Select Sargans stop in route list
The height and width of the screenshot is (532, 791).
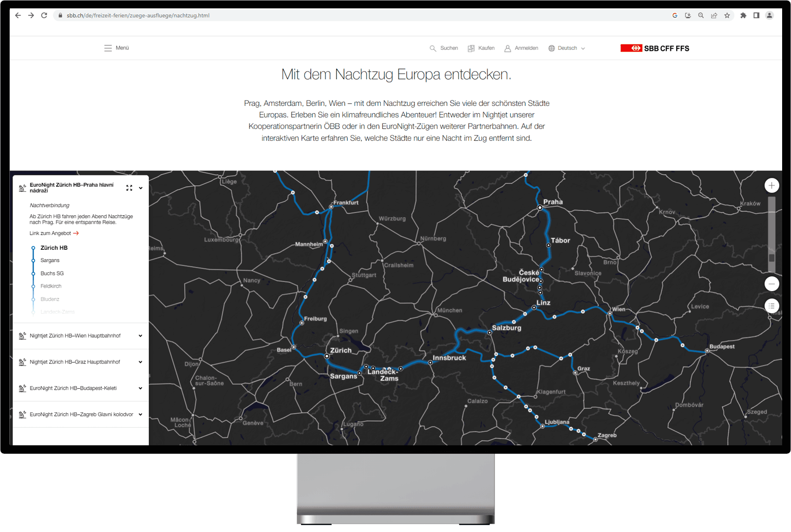[x=50, y=260]
